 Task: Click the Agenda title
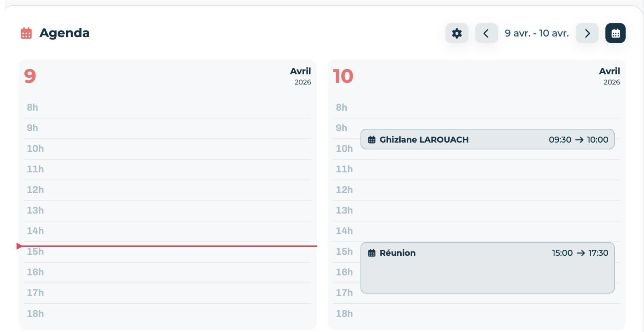[64, 33]
